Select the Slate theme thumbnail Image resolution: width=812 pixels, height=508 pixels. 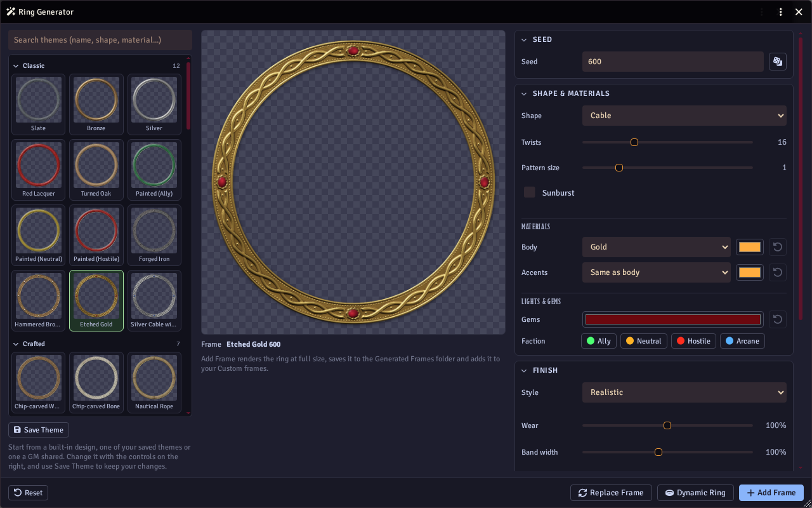point(39,104)
